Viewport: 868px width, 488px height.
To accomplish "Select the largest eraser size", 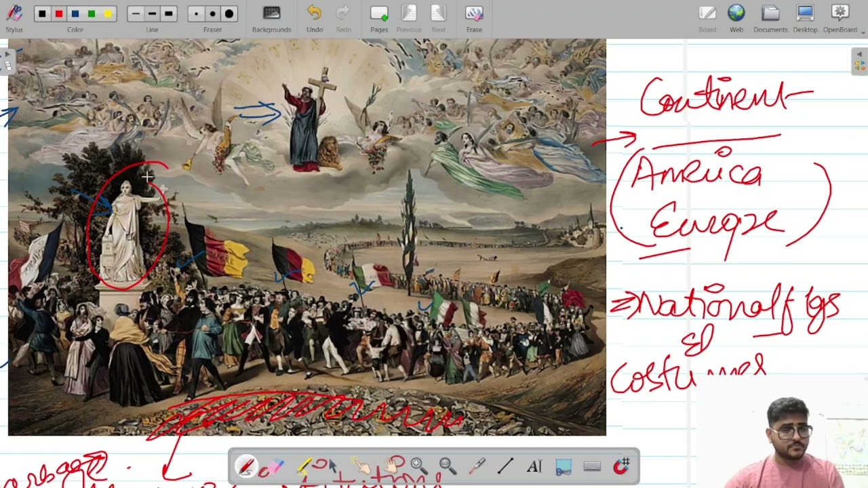I will click(x=229, y=14).
